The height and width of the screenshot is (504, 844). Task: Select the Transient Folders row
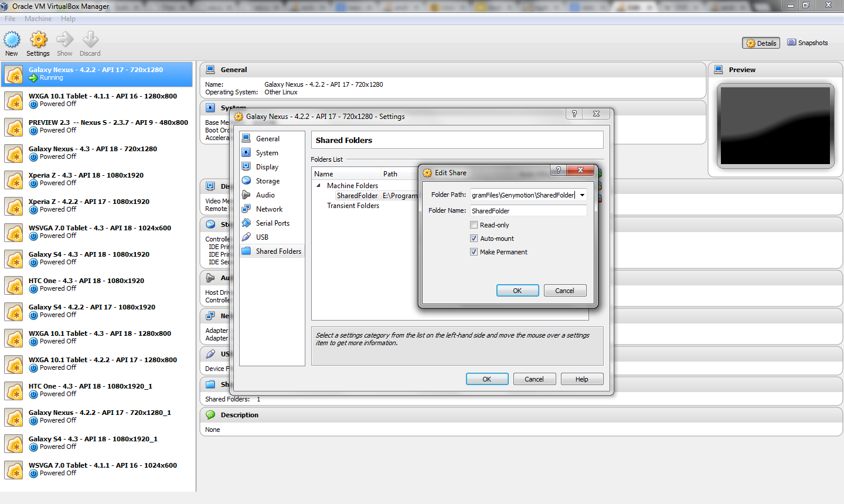pyautogui.click(x=353, y=206)
